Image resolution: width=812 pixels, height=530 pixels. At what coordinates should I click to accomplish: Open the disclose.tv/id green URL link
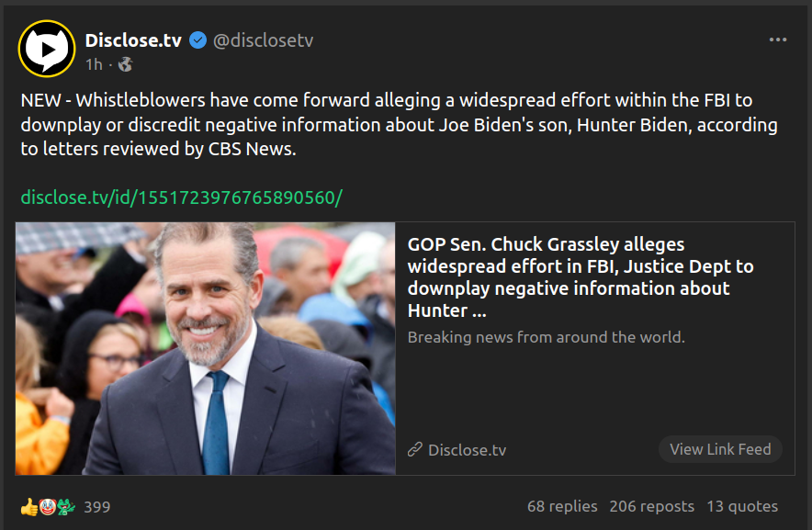[181, 197]
